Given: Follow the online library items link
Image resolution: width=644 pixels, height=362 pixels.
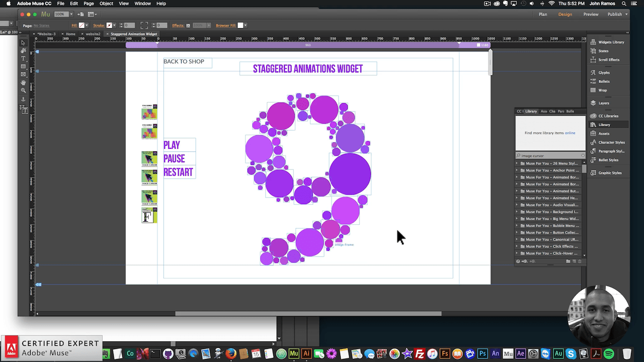Looking at the screenshot, I should (570, 133).
